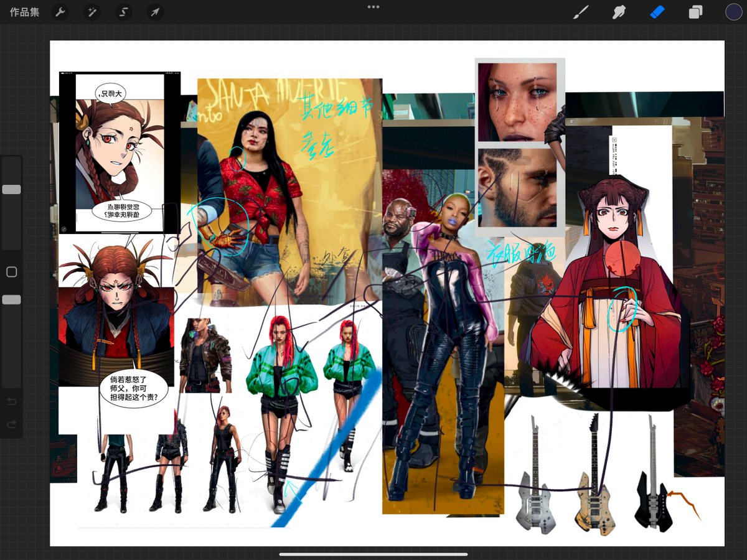Open the Layers panel
Image resolution: width=747 pixels, height=560 pixels.
tap(695, 12)
